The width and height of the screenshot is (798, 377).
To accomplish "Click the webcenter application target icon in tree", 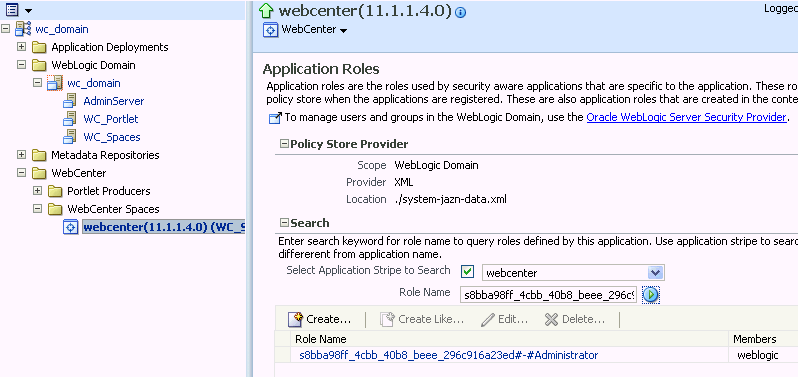I will coord(71,227).
